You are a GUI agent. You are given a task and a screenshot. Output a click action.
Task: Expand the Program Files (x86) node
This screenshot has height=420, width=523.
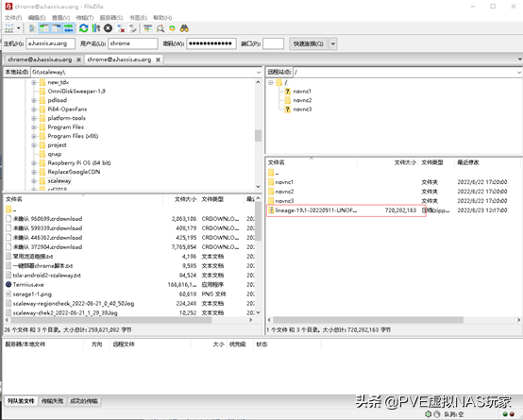(34, 136)
